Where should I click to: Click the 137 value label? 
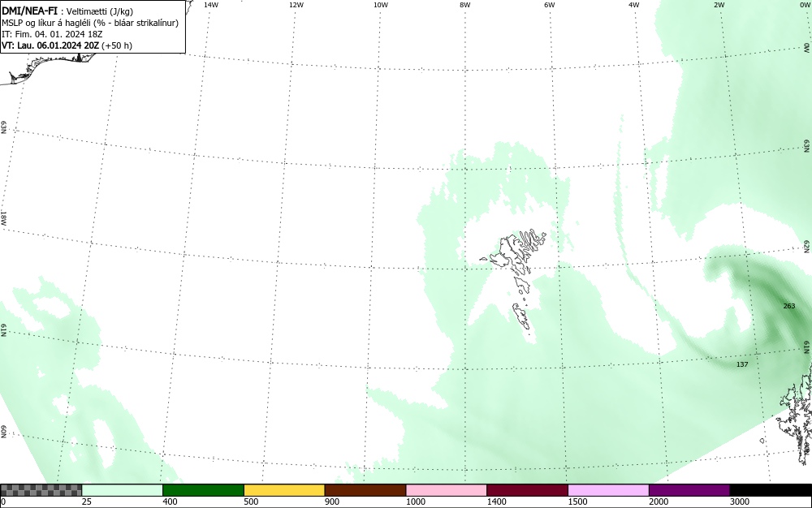coord(742,364)
